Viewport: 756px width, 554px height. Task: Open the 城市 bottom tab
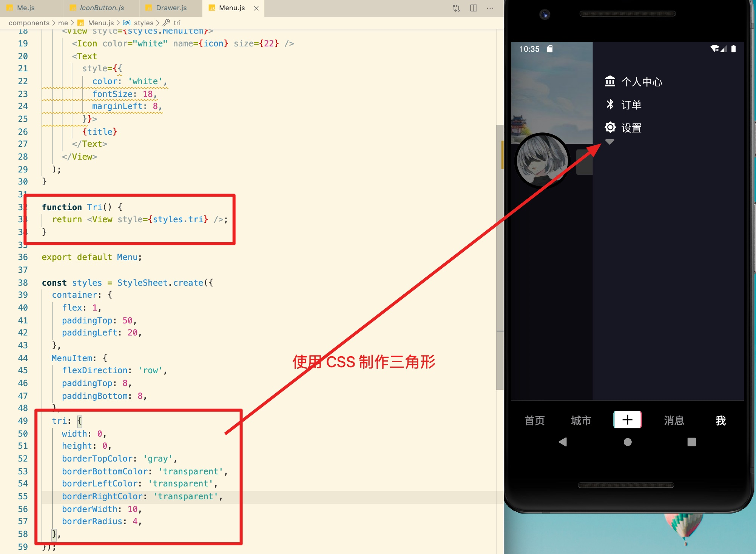click(581, 420)
